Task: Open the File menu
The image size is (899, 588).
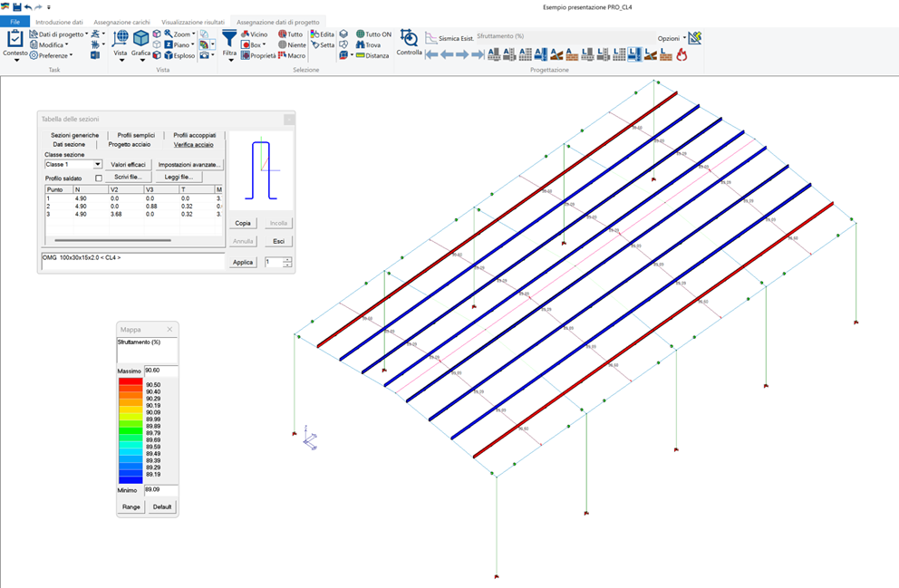Action: 14,22
